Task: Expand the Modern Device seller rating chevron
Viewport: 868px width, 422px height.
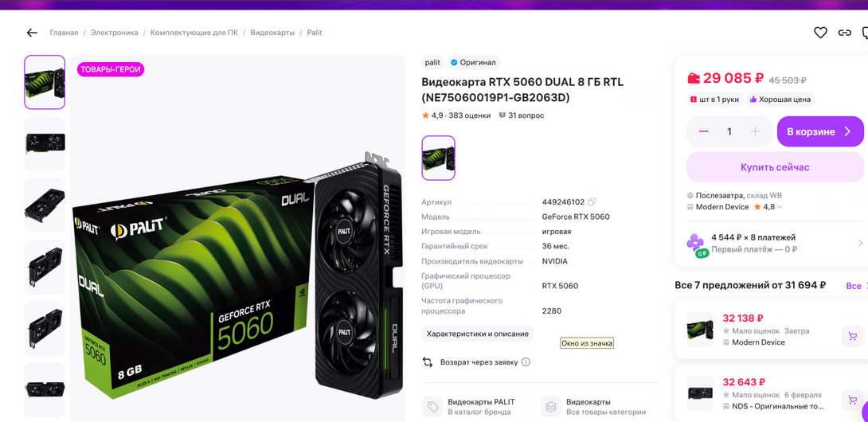Action: point(780,207)
